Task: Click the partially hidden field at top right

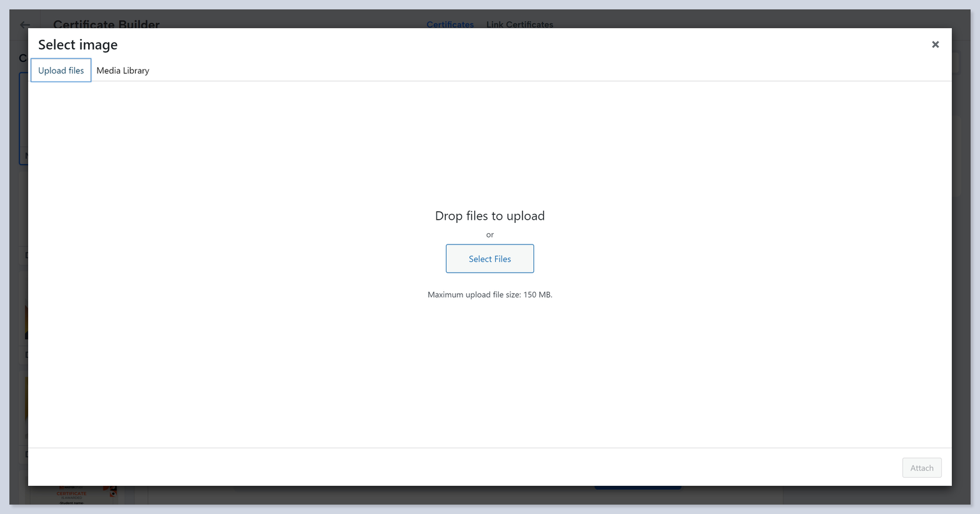Action: [956, 64]
